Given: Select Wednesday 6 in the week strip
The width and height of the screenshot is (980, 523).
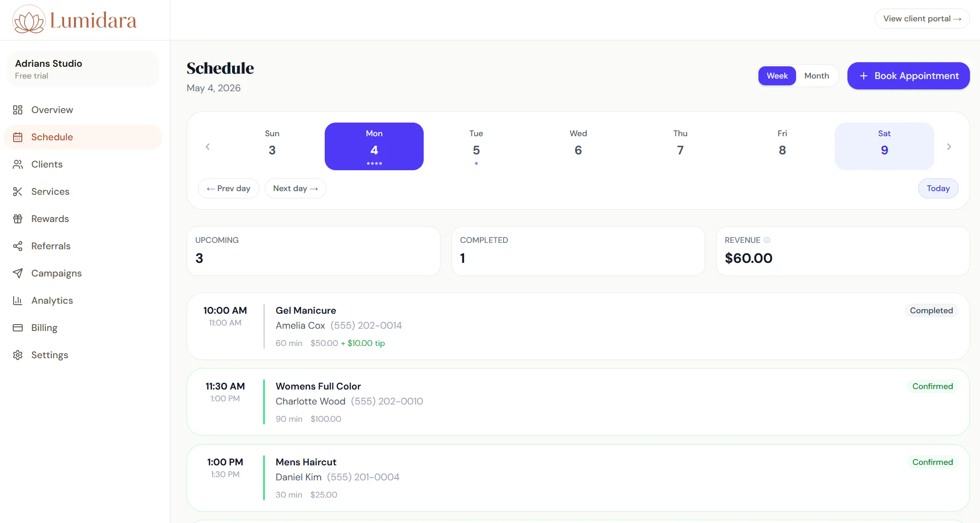Looking at the screenshot, I should (x=578, y=146).
